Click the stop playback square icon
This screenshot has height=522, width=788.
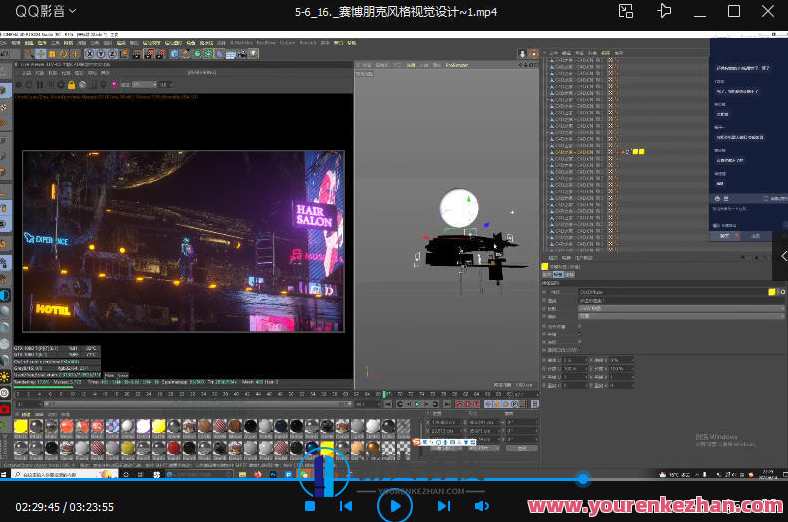[310, 506]
